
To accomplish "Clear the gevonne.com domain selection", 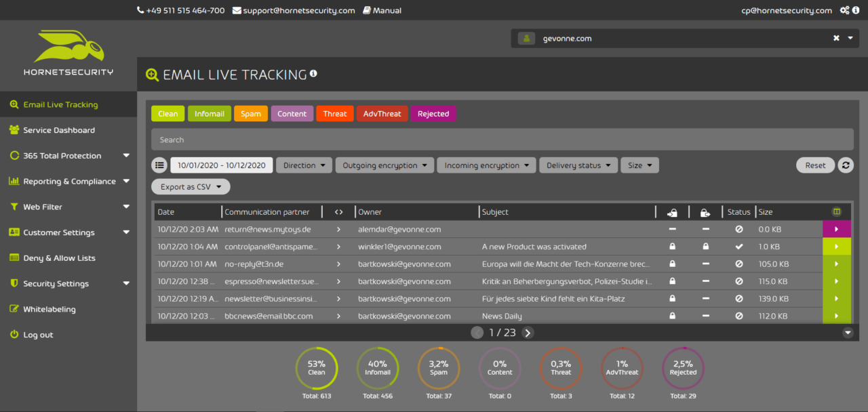I will pos(836,39).
